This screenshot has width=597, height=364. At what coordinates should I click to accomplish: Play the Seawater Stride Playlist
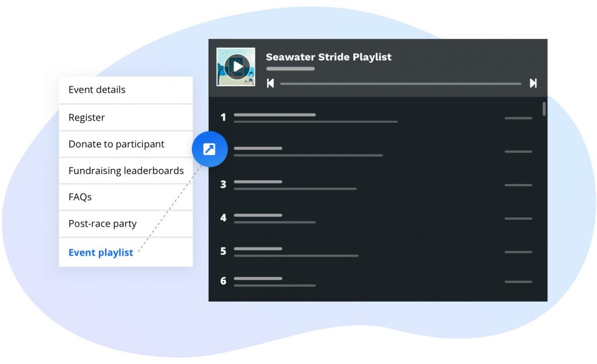236,66
